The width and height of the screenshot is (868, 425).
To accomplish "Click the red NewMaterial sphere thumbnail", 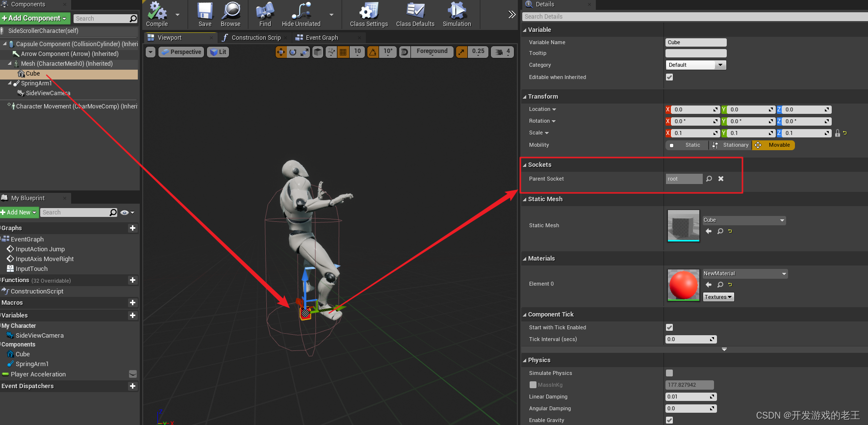I will 684,285.
